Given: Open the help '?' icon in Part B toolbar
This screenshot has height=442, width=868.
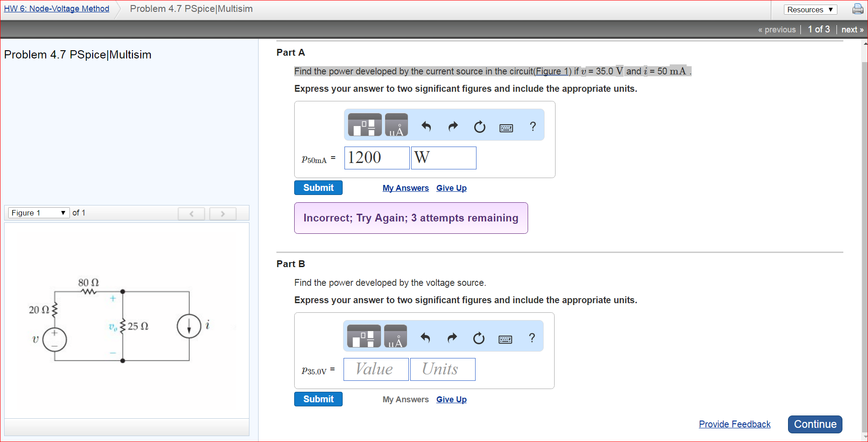Looking at the screenshot, I should tap(531, 338).
